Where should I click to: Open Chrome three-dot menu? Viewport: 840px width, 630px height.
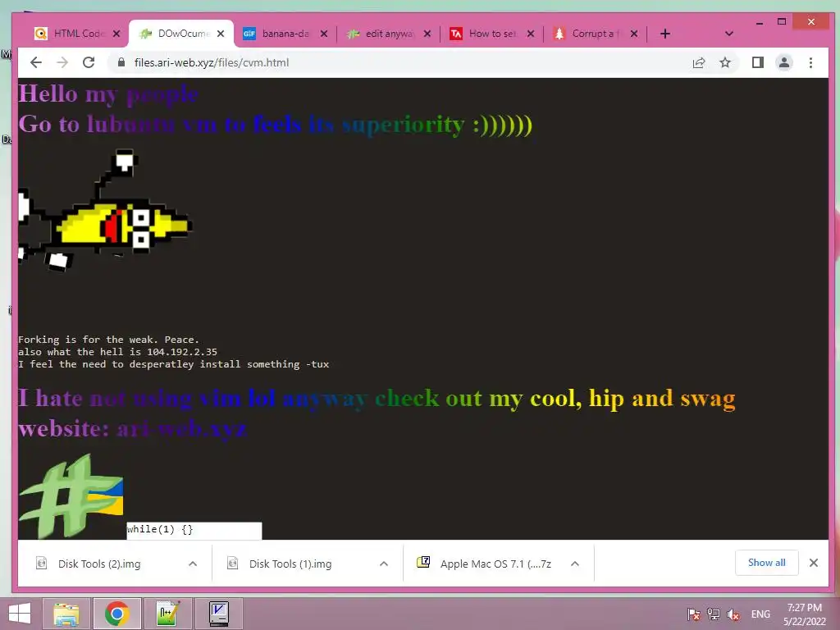810,62
